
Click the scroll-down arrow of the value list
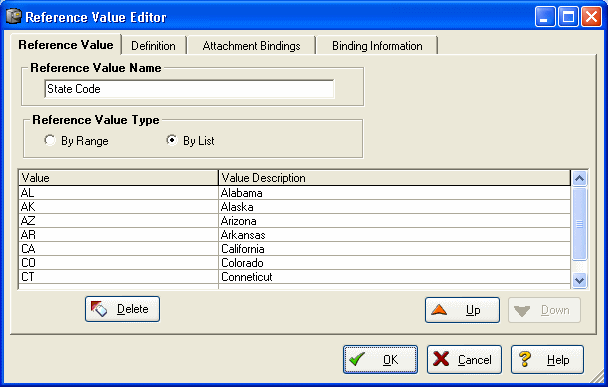(579, 280)
